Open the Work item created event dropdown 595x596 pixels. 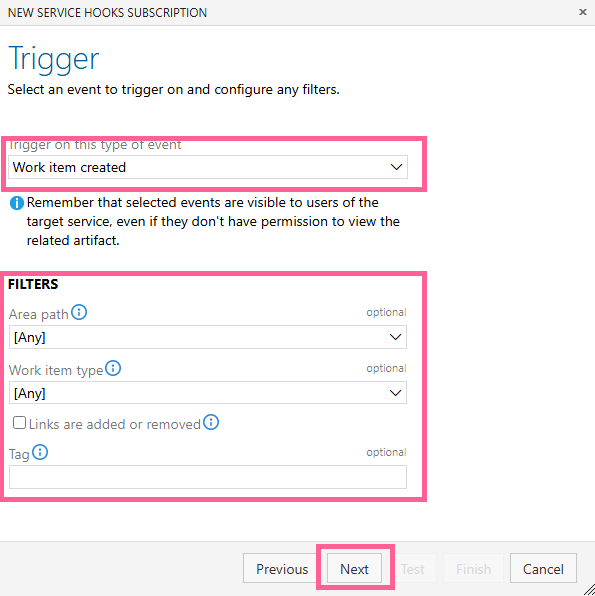click(208, 167)
